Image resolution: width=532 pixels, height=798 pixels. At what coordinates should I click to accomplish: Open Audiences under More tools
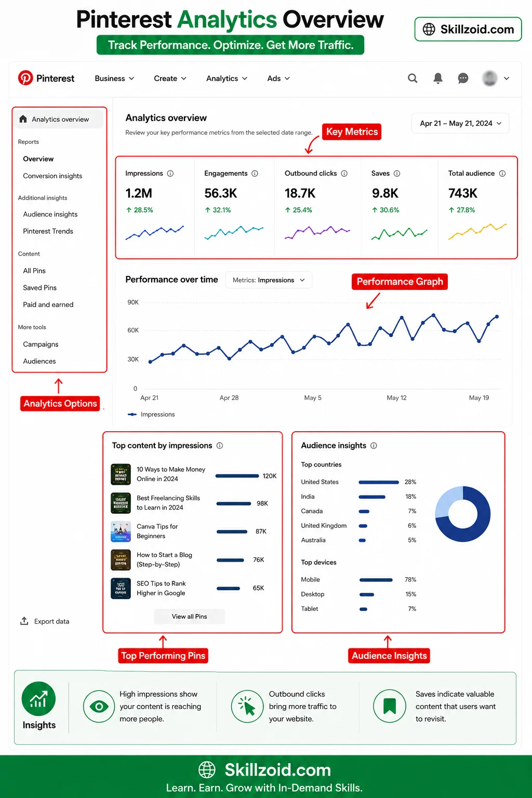[39, 361]
